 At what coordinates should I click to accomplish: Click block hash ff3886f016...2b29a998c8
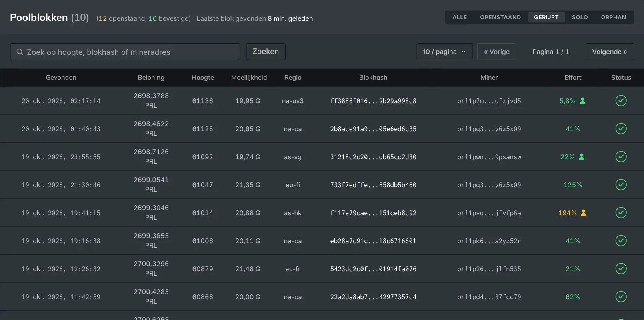[373, 101]
